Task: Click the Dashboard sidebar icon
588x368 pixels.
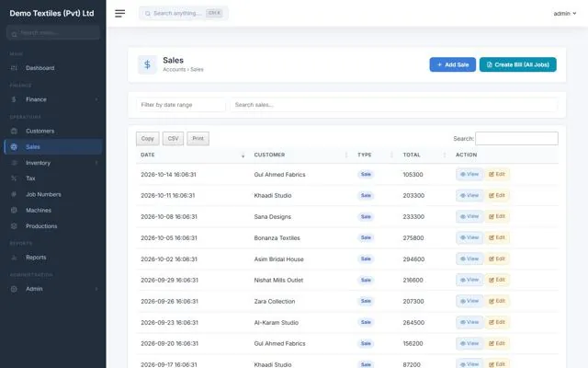Action: (14, 68)
